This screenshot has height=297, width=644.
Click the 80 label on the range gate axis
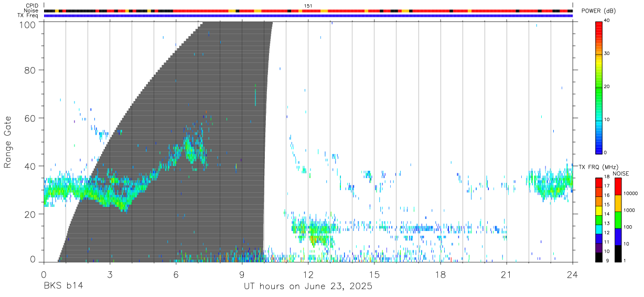pos(30,70)
